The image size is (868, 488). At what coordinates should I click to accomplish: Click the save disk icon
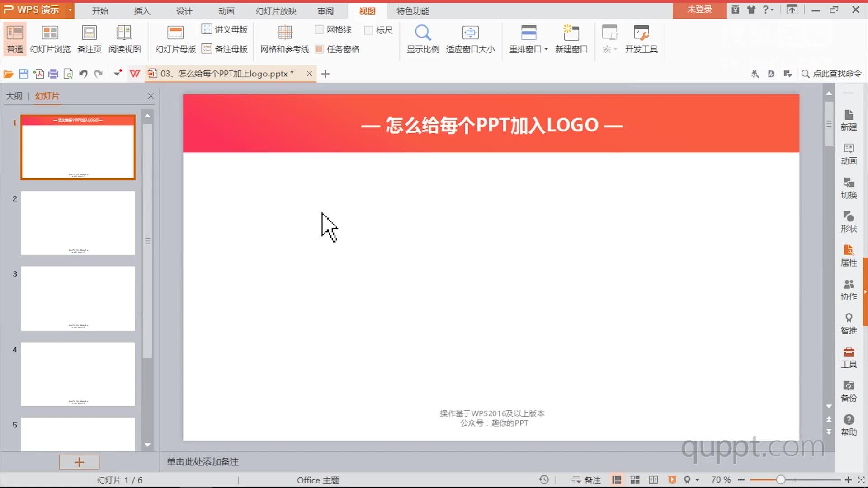(x=24, y=74)
